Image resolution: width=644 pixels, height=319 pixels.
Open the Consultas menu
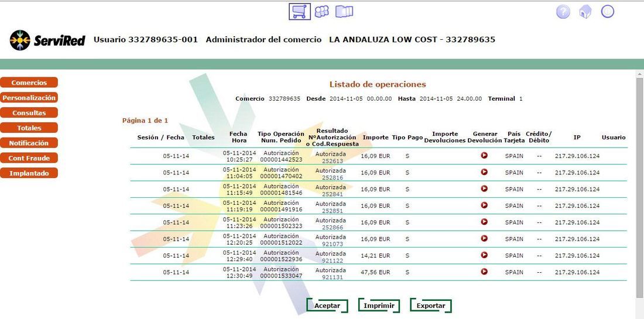(x=29, y=113)
